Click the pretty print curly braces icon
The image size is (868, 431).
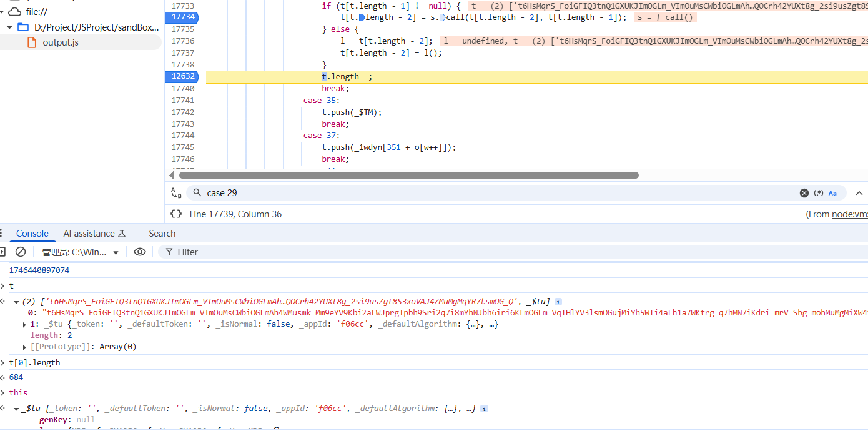[x=176, y=214]
